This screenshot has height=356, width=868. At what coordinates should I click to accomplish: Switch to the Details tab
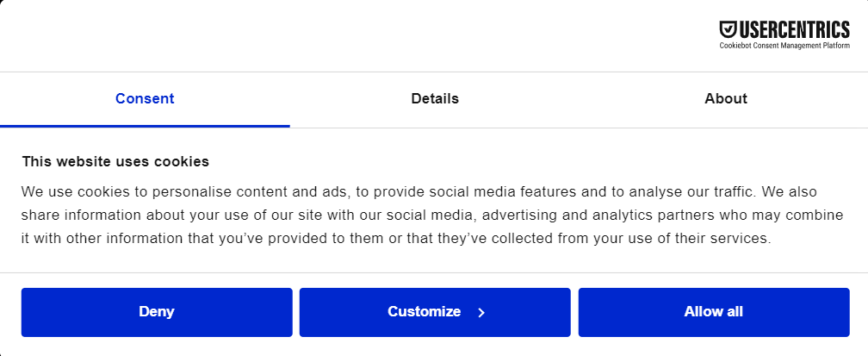435,98
